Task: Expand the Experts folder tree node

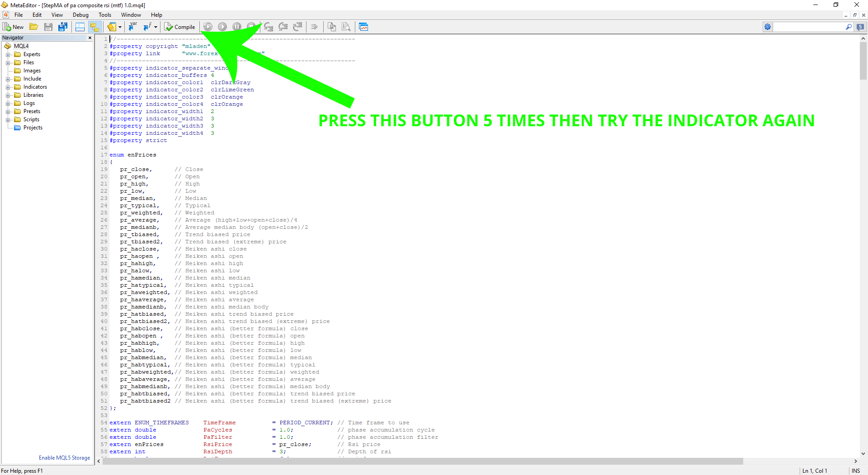Action: click(x=8, y=54)
